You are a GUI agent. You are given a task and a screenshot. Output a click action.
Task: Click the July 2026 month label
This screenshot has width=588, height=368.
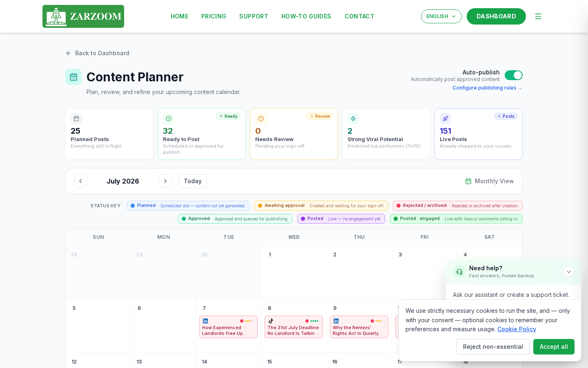click(x=123, y=181)
